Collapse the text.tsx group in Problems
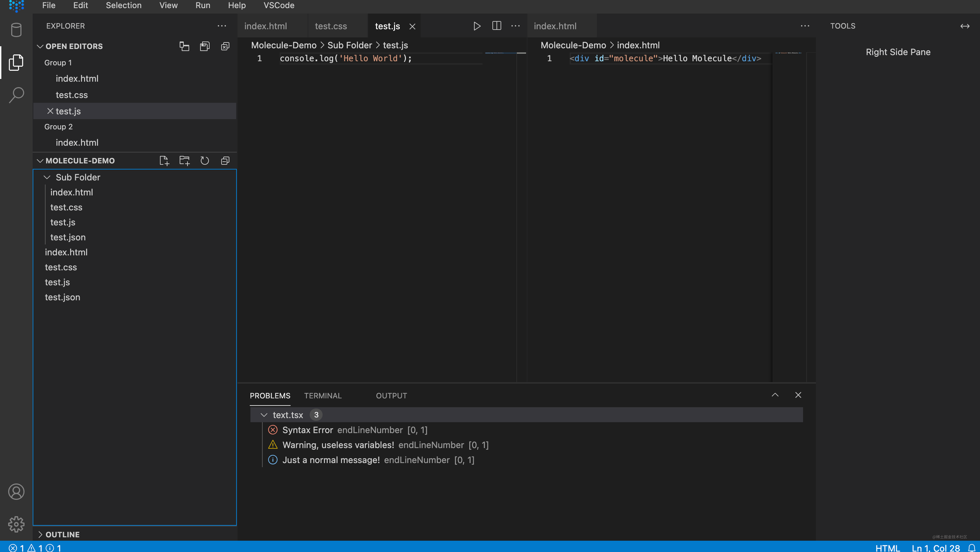The image size is (980, 552). pos(264,414)
